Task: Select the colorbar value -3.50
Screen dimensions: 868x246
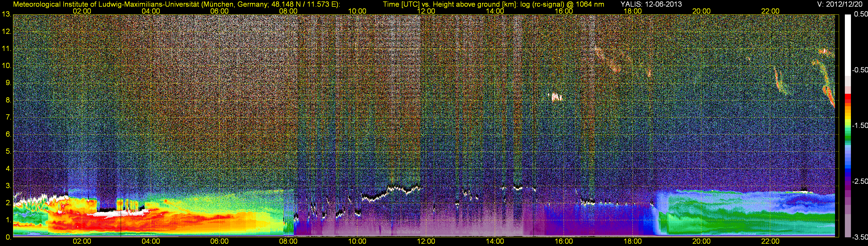Action: tap(860, 237)
